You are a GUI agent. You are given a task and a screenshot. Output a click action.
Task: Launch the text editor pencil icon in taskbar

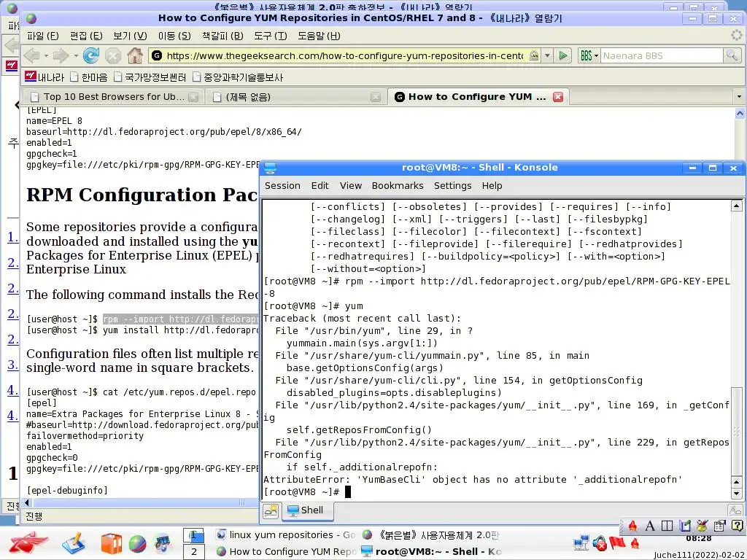click(74, 543)
